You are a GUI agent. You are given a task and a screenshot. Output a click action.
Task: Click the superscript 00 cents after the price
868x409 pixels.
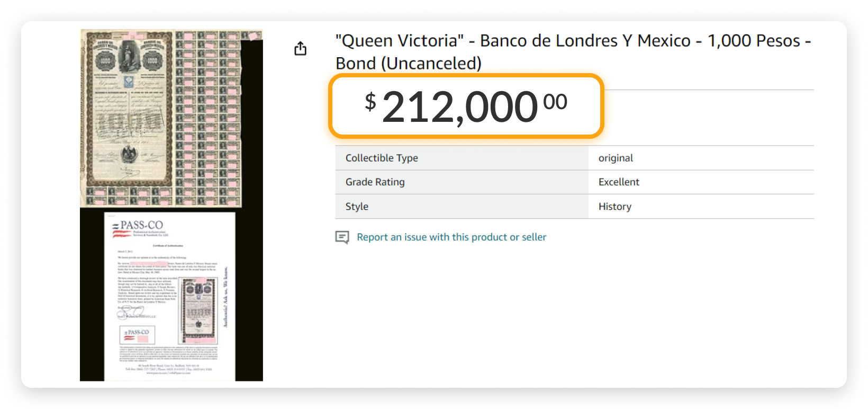(x=556, y=101)
